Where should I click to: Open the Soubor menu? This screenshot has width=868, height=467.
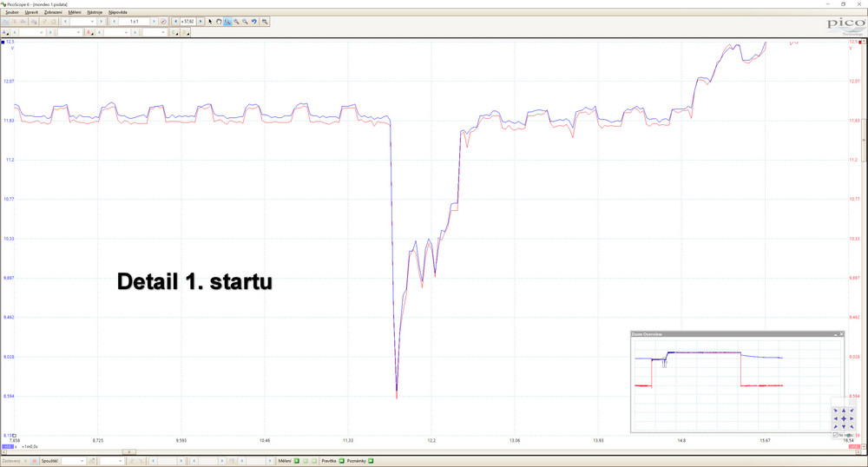[x=11, y=12]
